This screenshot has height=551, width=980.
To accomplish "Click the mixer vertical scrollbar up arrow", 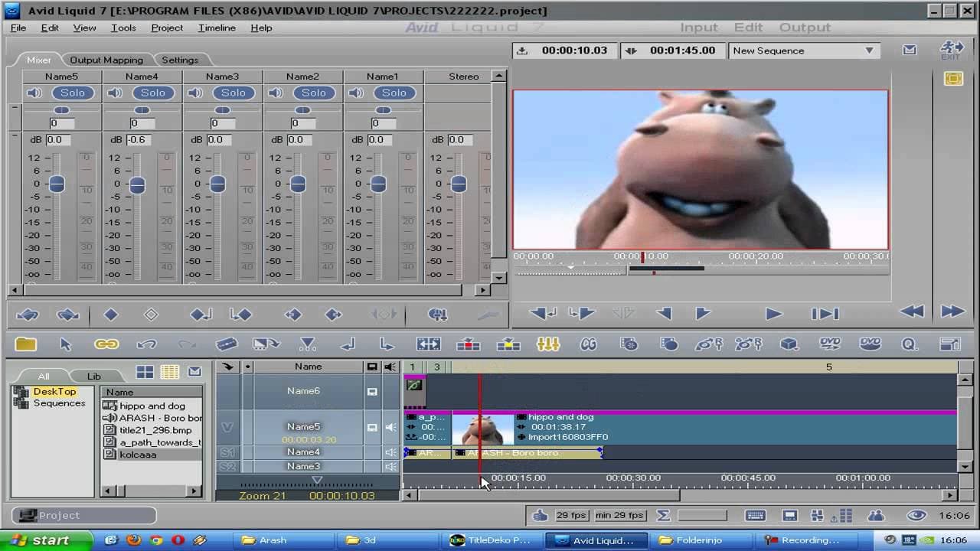I will click(499, 76).
